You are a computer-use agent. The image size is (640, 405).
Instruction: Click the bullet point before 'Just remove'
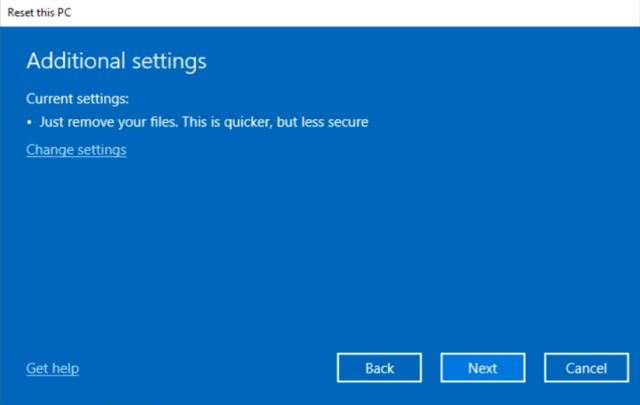[x=29, y=122]
